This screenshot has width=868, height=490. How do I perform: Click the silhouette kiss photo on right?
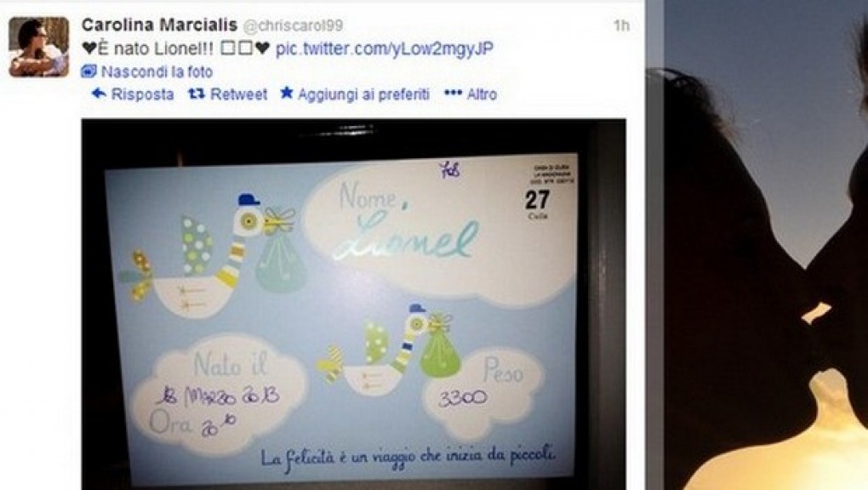point(766,245)
